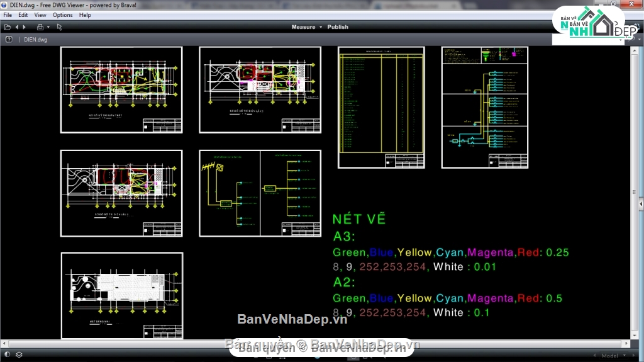
Task: Select the DIEN.dwg document tab
Action: pyautogui.click(x=35, y=39)
